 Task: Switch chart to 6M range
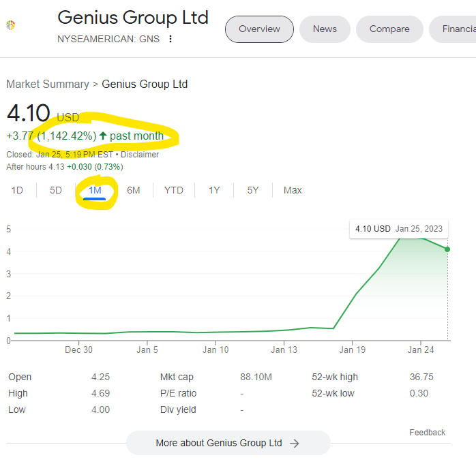click(x=134, y=190)
